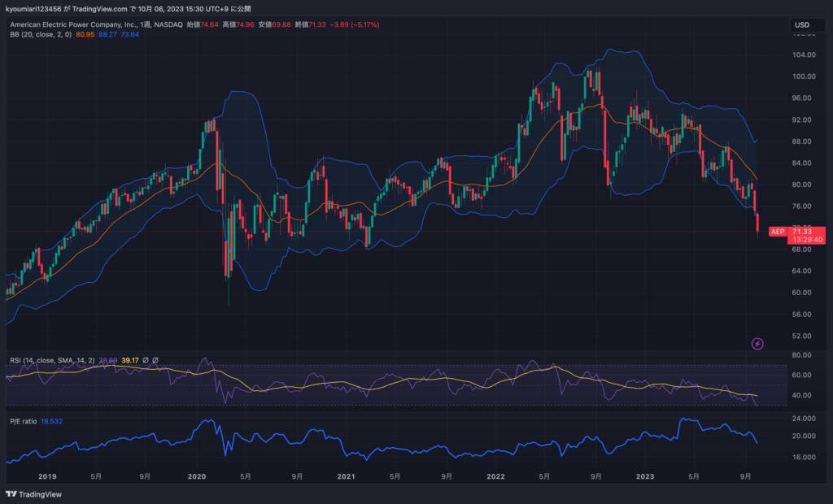Click the kyoumiari123456 author name

[x=33, y=9]
